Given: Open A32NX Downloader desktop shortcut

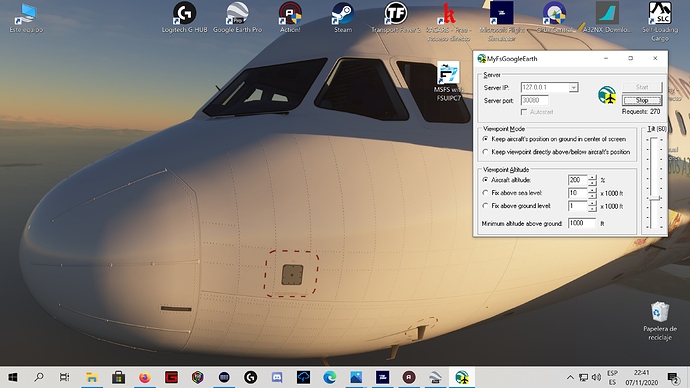Looking at the screenshot, I should pos(607,18).
